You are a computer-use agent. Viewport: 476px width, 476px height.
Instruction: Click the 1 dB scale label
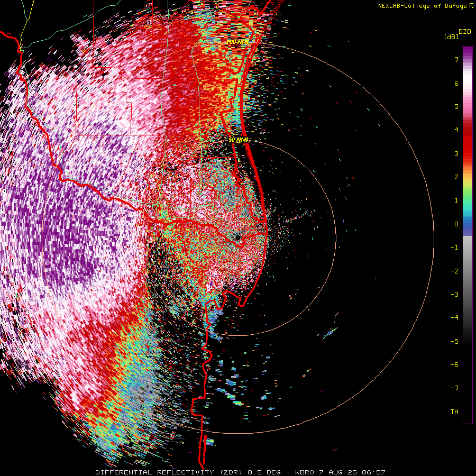[456, 200]
